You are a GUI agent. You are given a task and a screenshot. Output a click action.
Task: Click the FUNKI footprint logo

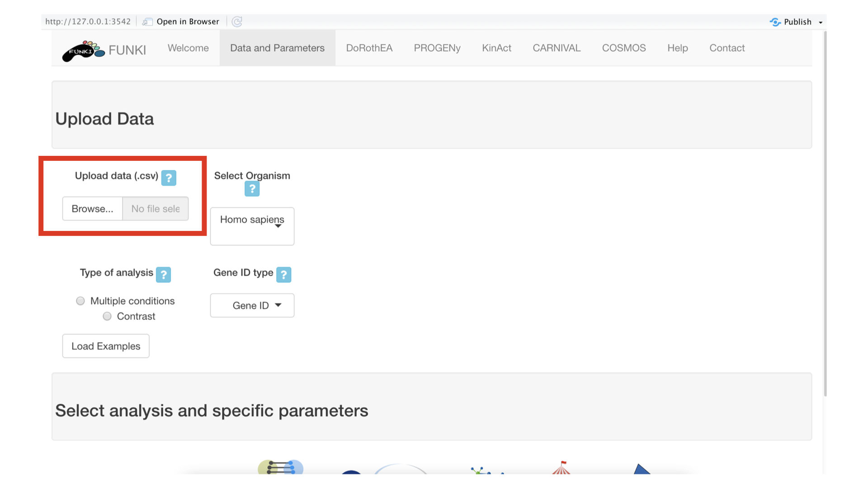(x=83, y=51)
